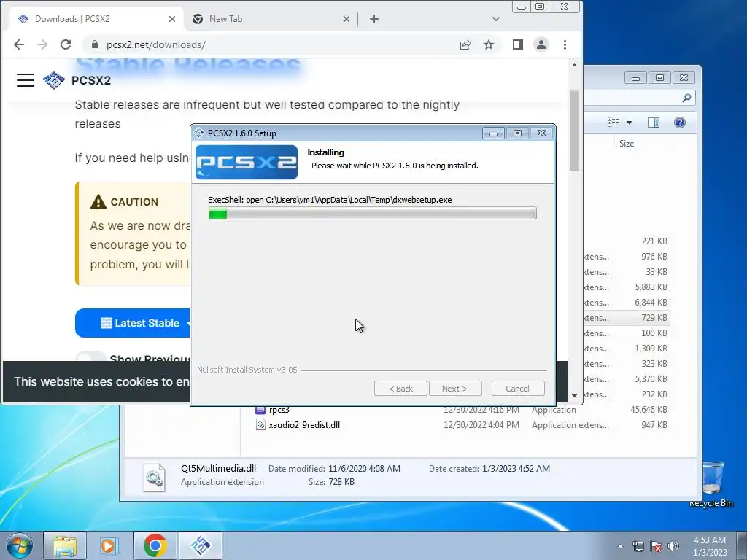Open Chrome's side panel

click(518, 44)
